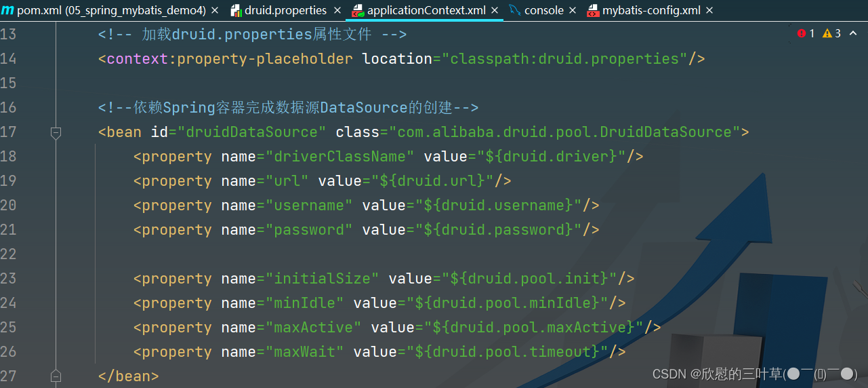The height and width of the screenshot is (388, 868).
Task: Click the yellow warning indicator showing 3
Action: (831, 33)
